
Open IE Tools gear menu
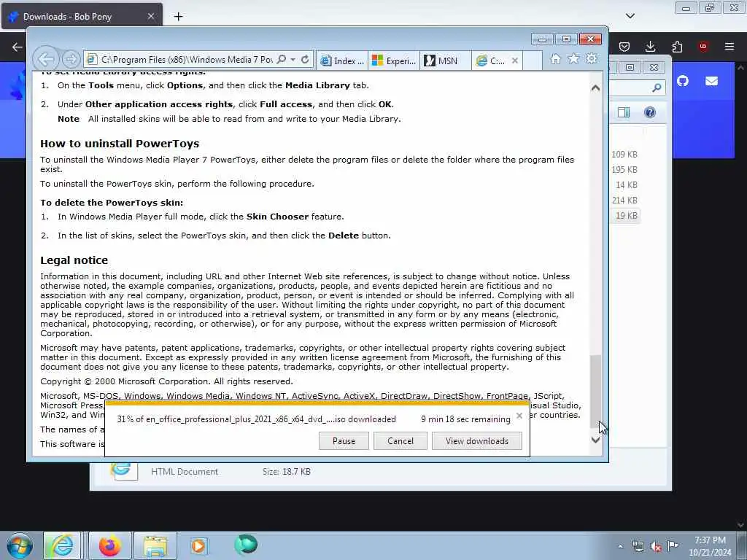click(592, 59)
